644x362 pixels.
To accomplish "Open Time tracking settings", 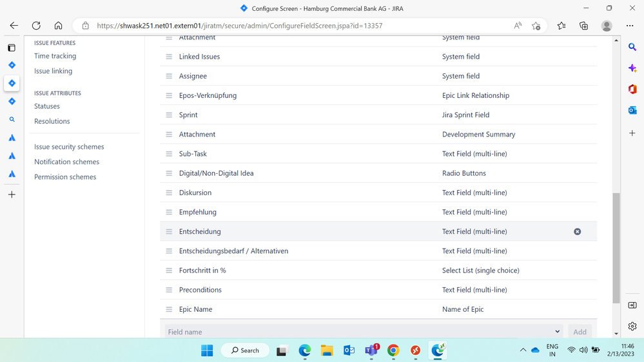I will coord(55,56).
